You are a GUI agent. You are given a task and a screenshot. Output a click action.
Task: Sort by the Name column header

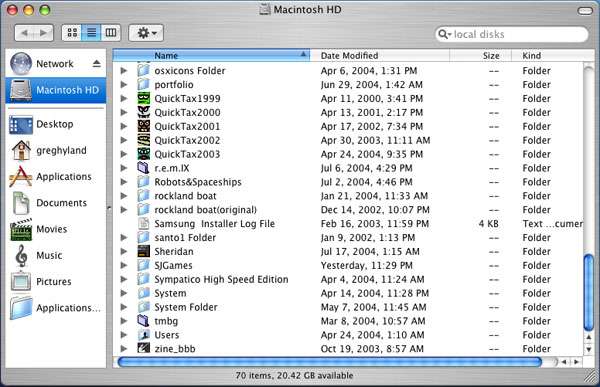pos(211,56)
